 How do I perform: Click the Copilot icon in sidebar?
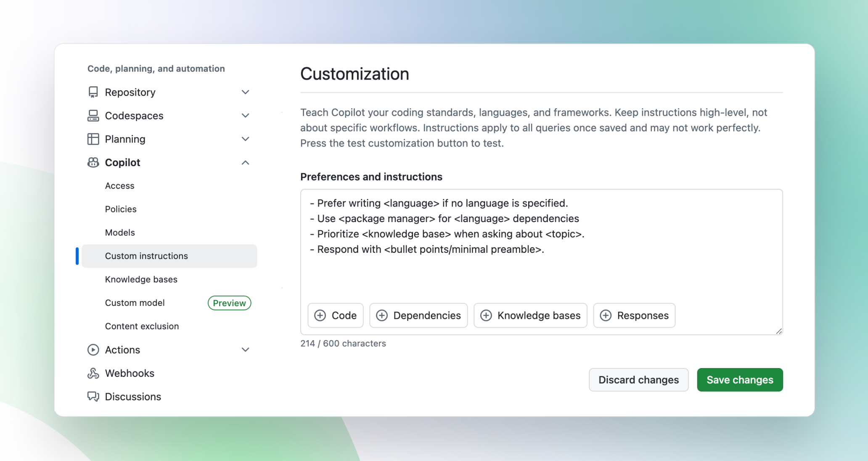93,162
